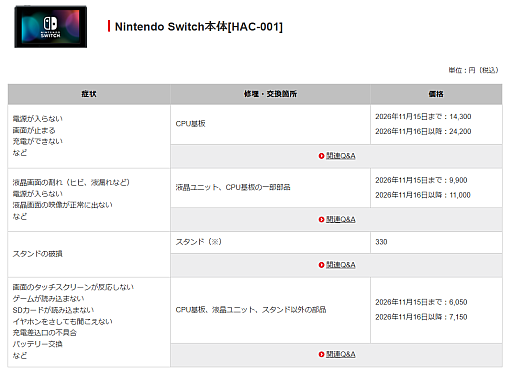
Task: Click the symptom イヤホンをさしても聞こえない
Action: click(63, 322)
